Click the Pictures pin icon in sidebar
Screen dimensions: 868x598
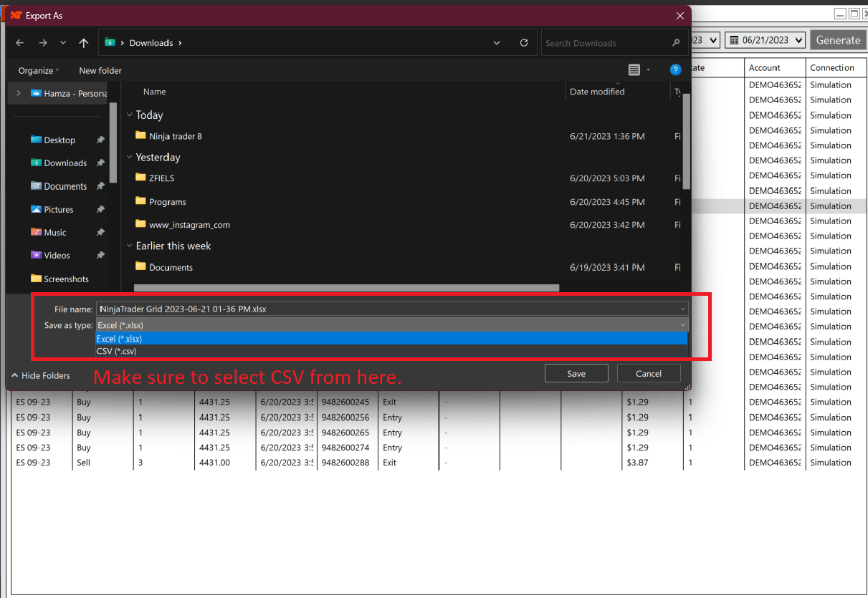pyautogui.click(x=100, y=209)
